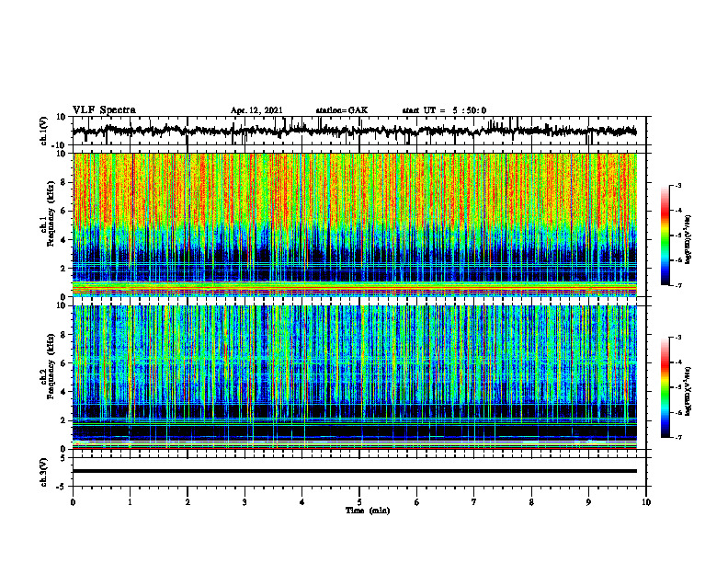728x563 pixels.
Task: Click the ch.1 voltage waveform trace panel
Action: click(x=359, y=131)
